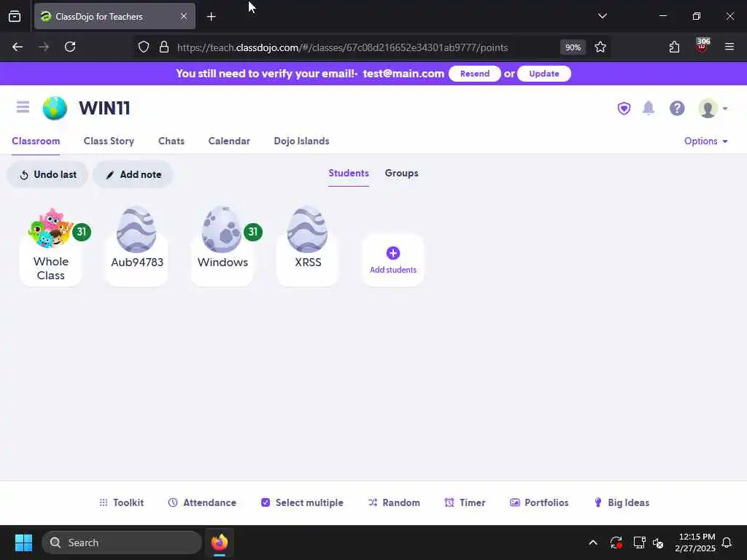Viewport: 747px width, 560px height.
Task: Pick a Random student
Action: coord(394,502)
